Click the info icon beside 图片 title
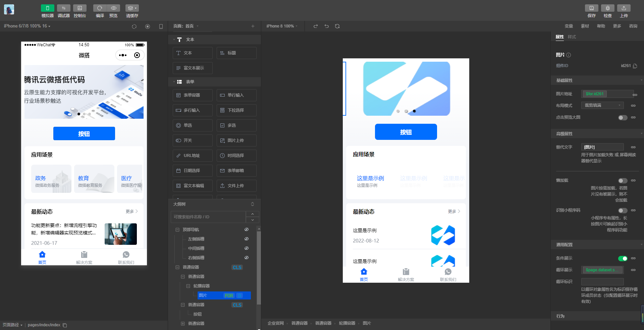This screenshot has height=330, width=644. point(569,55)
